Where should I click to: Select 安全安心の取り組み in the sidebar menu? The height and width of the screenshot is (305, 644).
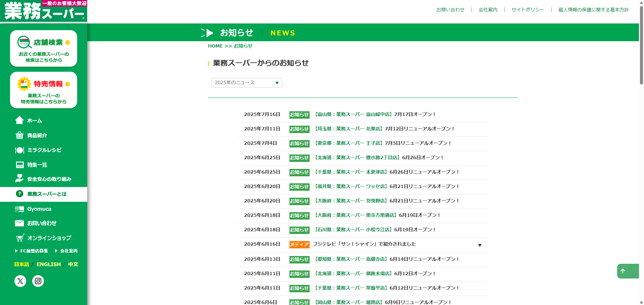49,179
